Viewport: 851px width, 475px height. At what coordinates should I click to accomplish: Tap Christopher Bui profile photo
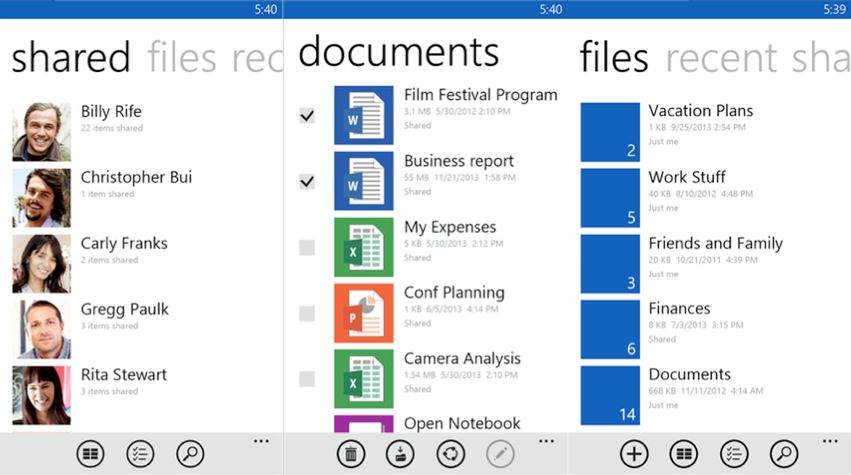tap(41, 198)
